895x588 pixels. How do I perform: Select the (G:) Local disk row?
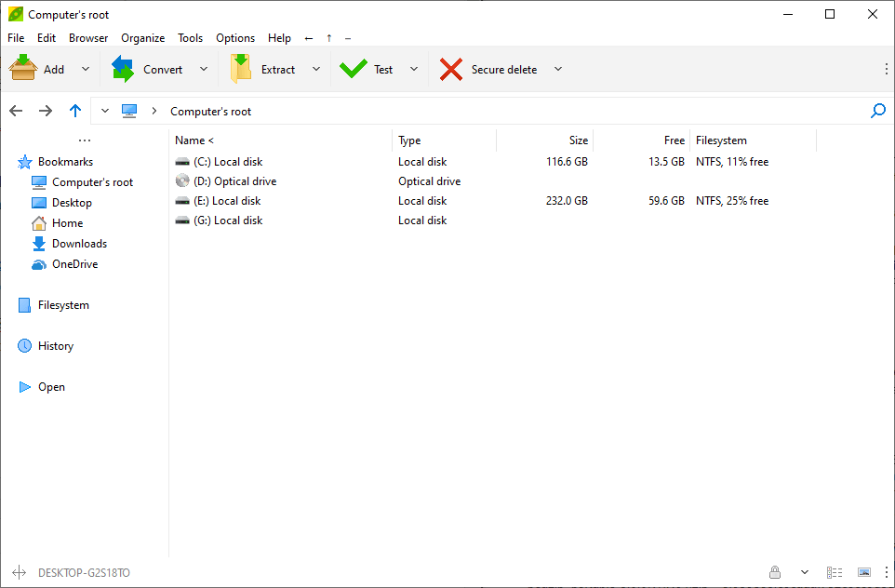coord(494,220)
